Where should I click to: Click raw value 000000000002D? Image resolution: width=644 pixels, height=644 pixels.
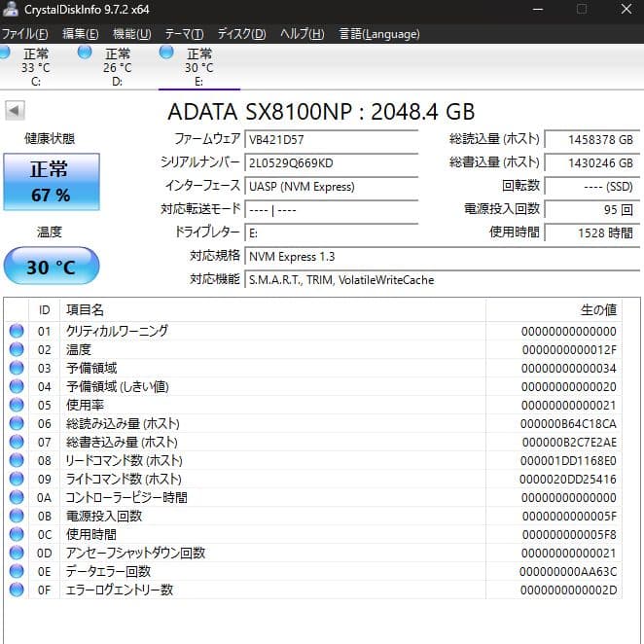point(568,590)
